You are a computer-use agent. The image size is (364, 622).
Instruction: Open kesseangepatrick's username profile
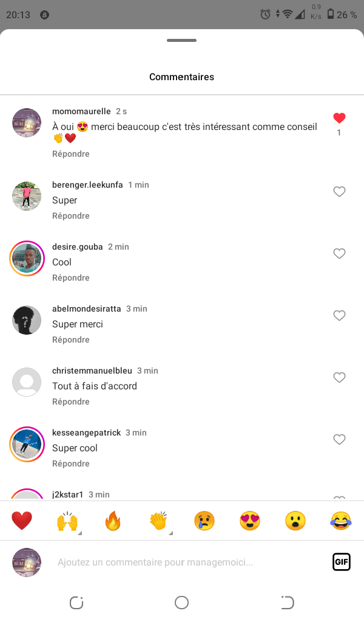point(86,432)
